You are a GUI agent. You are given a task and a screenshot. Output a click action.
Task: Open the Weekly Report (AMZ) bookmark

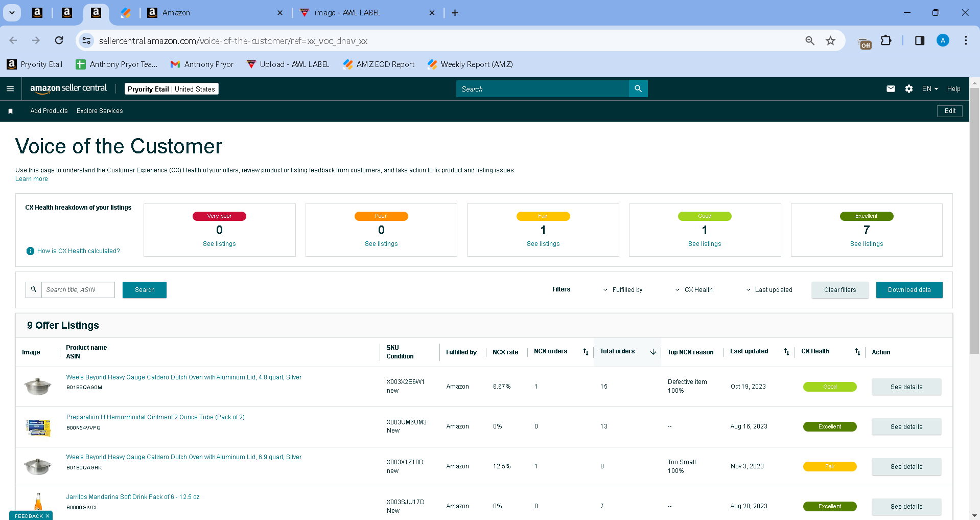point(470,64)
